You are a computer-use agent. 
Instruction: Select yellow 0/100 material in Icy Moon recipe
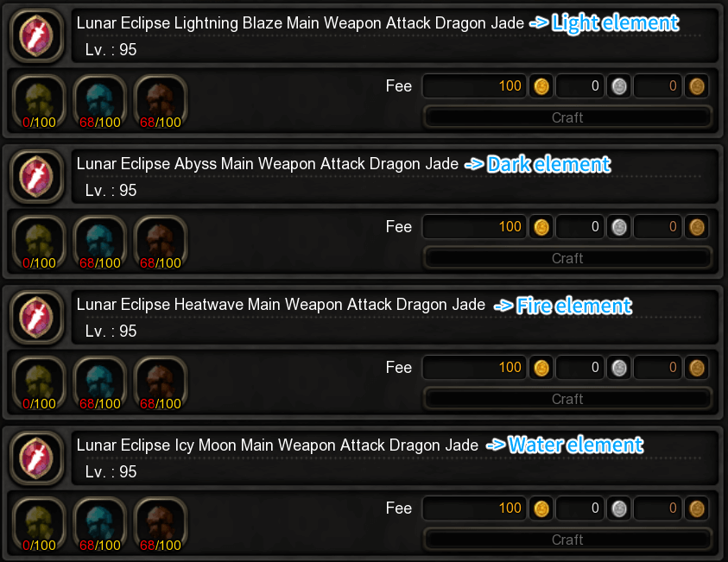(40, 524)
